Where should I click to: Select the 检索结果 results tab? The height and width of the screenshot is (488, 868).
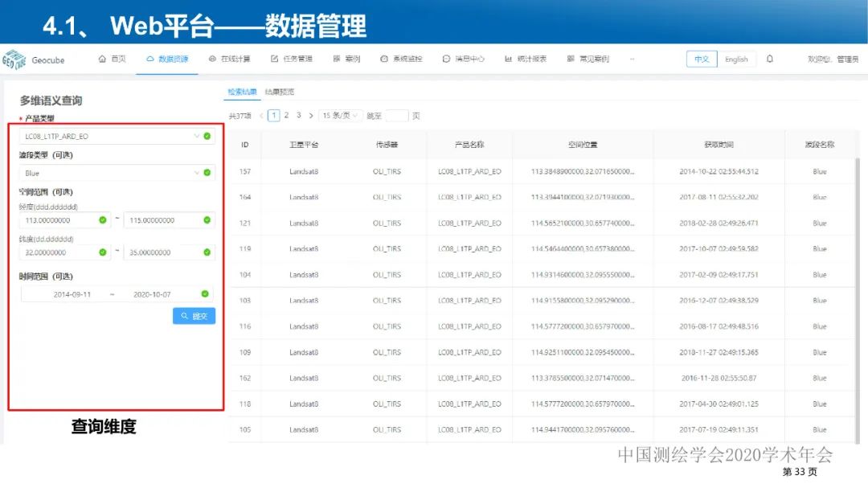pos(243,91)
